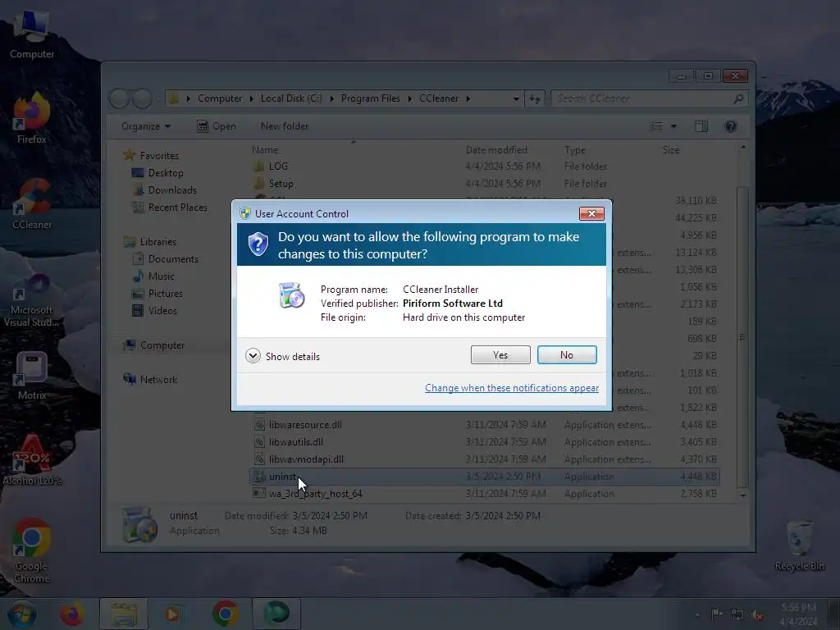This screenshot has width=840, height=630.
Task: Sort by Size column header
Action: 671,150
